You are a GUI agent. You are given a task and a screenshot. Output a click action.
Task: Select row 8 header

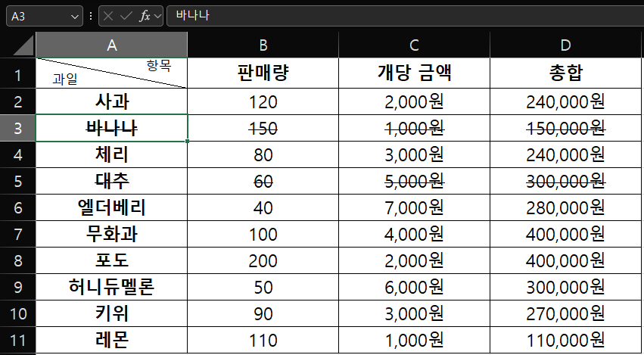coord(17,260)
